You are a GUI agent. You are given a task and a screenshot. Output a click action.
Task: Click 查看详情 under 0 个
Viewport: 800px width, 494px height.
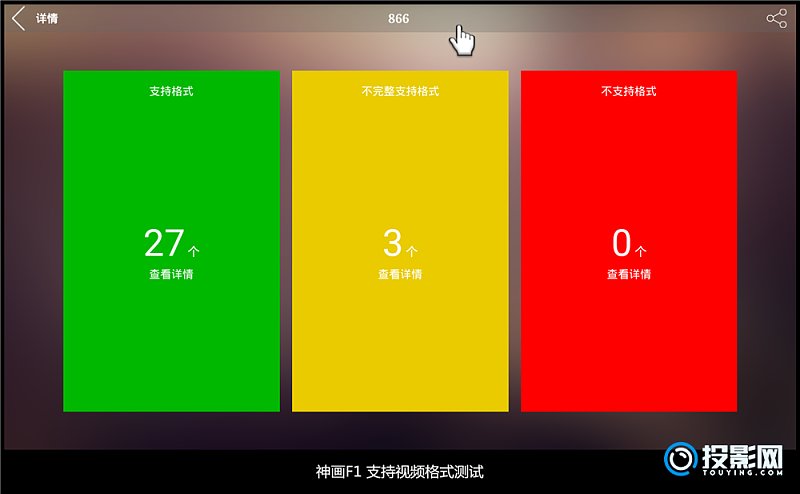pyautogui.click(x=629, y=274)
